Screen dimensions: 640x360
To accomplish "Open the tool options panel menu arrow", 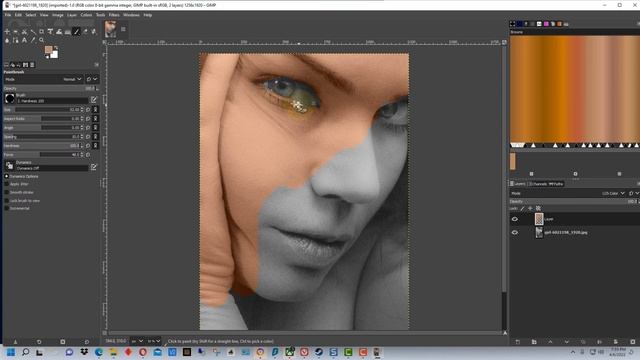I will pyautogui.click(x=96, y=64).
